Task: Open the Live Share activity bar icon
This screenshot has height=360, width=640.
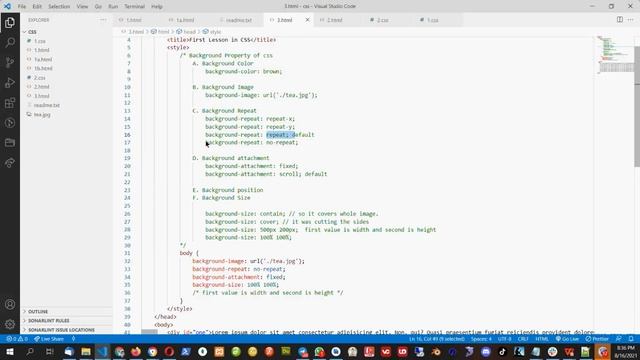Action: point(10,163)
